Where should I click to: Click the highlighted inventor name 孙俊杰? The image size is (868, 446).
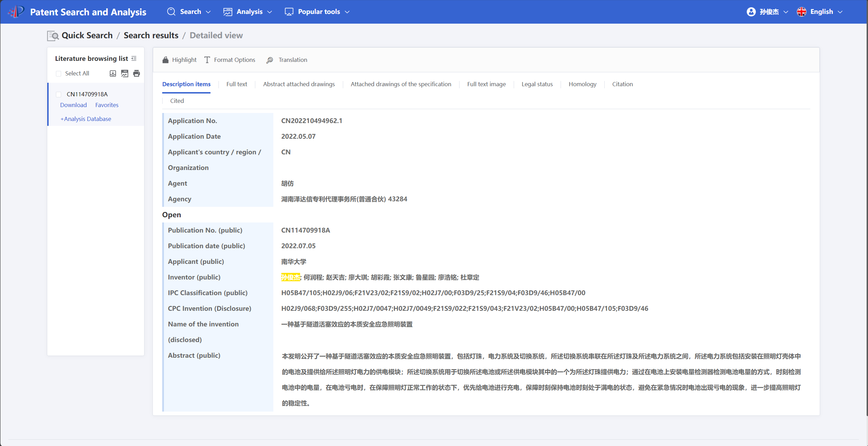tap(290, 277)
